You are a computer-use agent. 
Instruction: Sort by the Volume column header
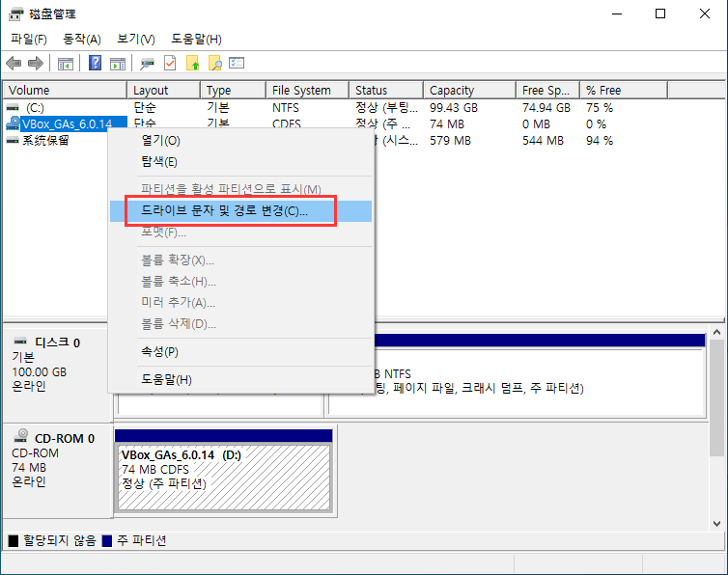pos(65,90)
